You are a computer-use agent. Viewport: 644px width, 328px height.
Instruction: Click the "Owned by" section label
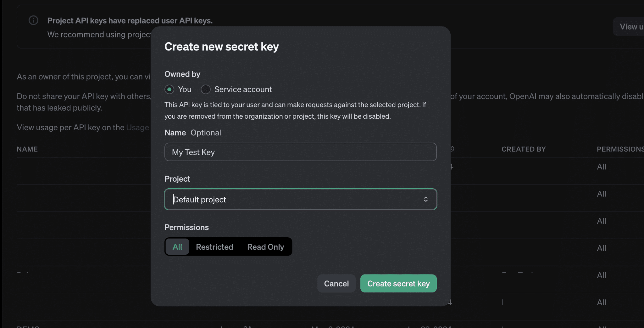(x=182, y=74)
